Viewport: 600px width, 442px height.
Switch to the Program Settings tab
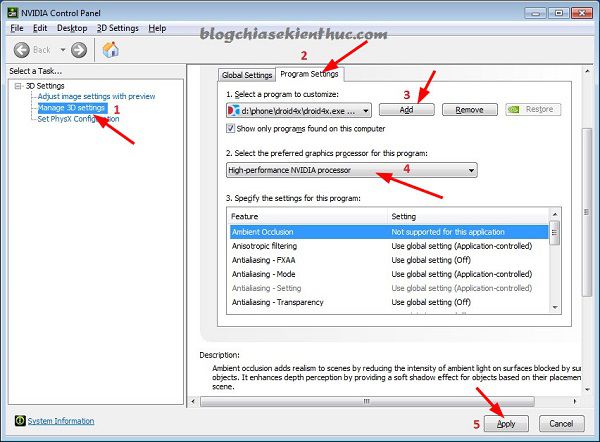[x=309, y=74]
